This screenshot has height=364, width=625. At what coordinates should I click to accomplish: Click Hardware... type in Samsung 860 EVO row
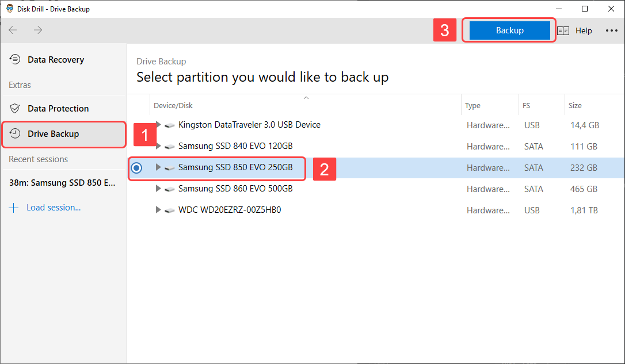click(488, 189)
